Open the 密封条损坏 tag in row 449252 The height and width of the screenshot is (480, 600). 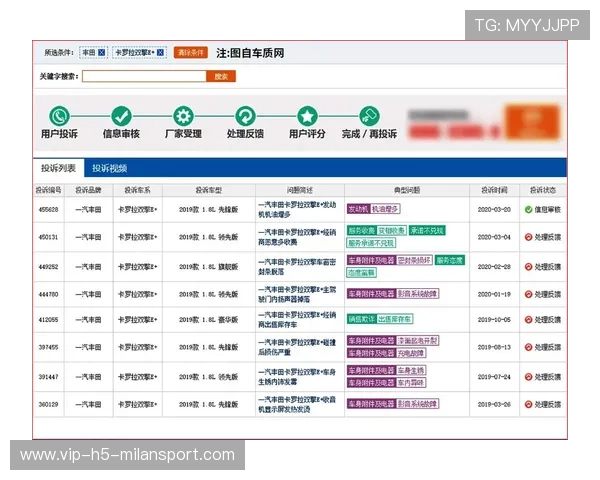(x=414, y=260)
